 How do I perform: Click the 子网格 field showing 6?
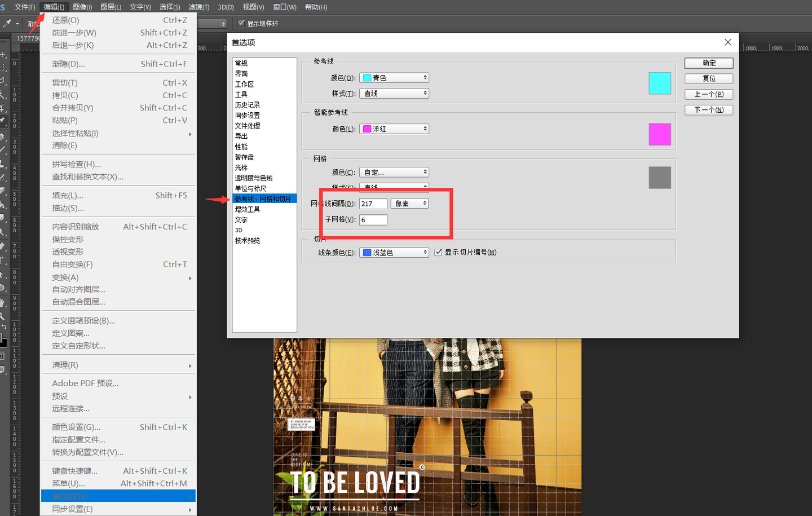pos(373,220)
